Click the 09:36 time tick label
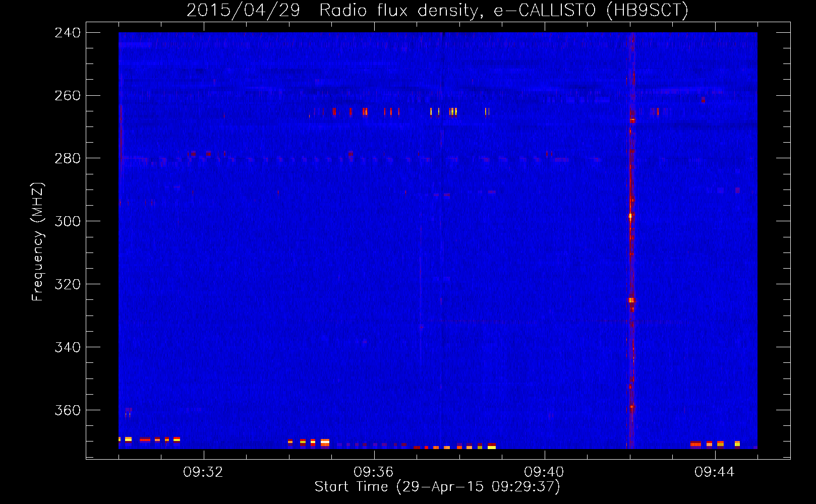This screenshot has height=504, width=816. [374, 472]
